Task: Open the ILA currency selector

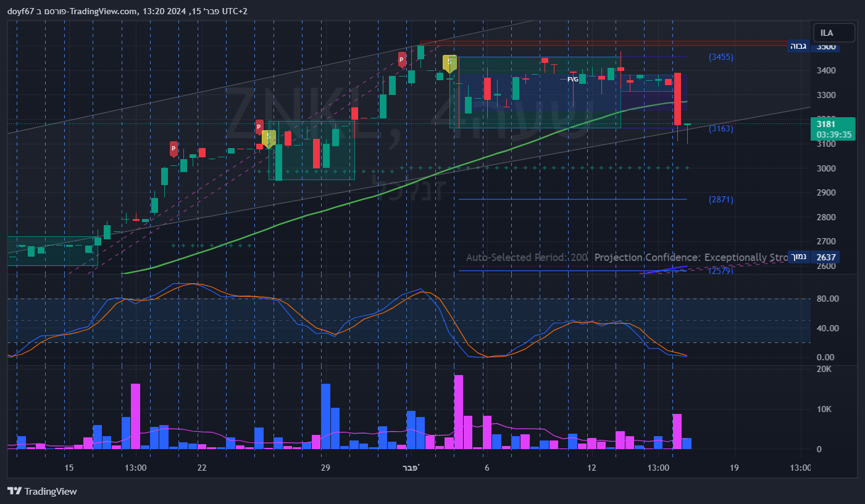Action: tap(834, 33)
